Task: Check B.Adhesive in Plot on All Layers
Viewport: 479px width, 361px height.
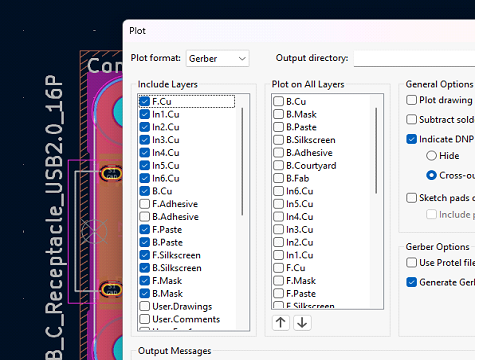Action: [279, 153]
